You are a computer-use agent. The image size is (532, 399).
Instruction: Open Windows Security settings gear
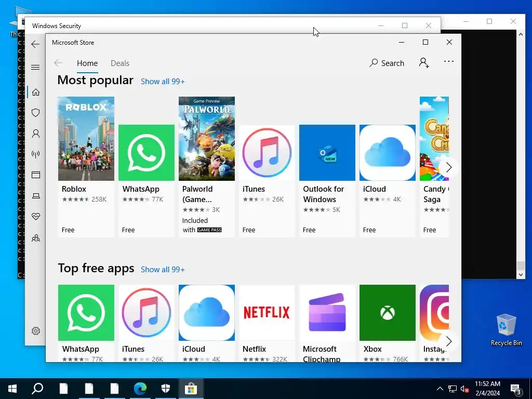point(36,331)
